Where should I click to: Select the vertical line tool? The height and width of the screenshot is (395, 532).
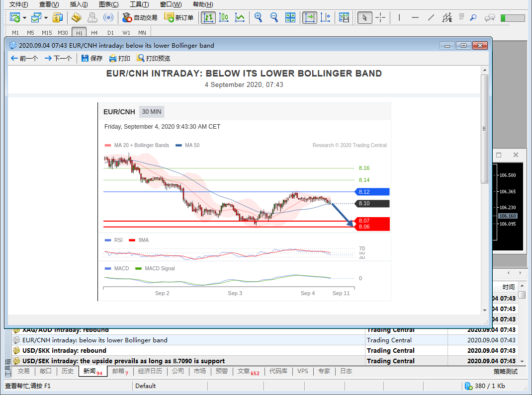pyautogui.click(x=399, y=17)
